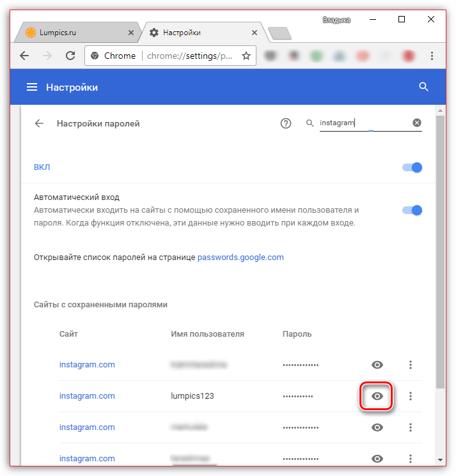This screenshot has width=456, height=476.
Task: Open instagram.com link in first row
Action: coord(87,365)
